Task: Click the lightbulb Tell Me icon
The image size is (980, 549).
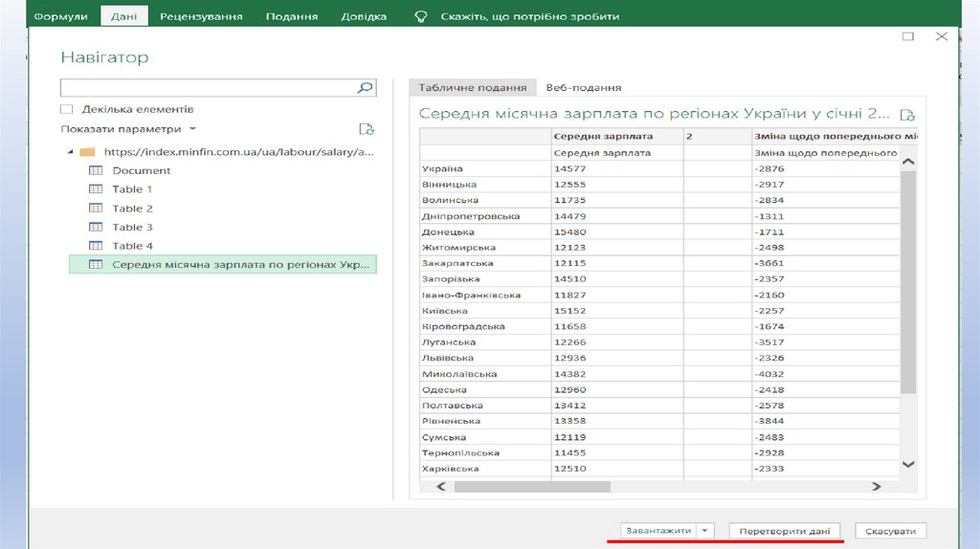Action: point(419,16)
